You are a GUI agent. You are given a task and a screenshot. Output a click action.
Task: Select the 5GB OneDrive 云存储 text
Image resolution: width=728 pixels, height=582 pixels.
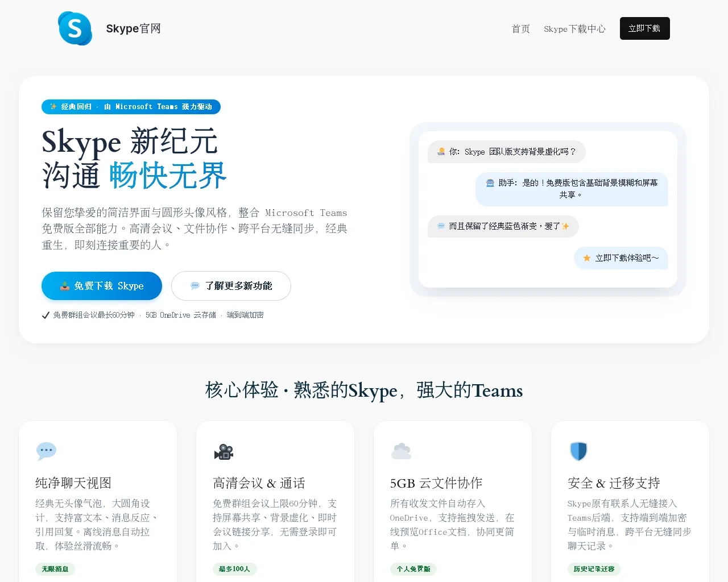click(x=181, y=315)
